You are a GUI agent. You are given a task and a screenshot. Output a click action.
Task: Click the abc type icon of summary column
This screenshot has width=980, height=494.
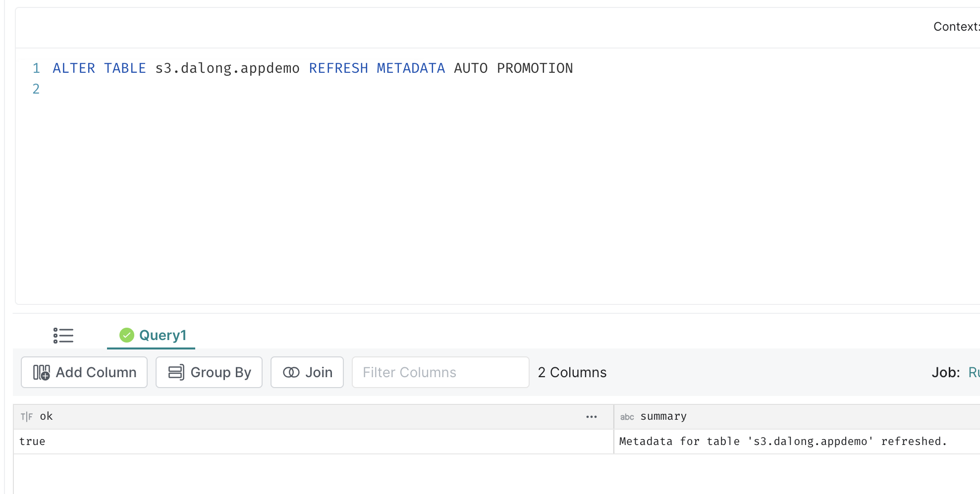coord(627,417)
